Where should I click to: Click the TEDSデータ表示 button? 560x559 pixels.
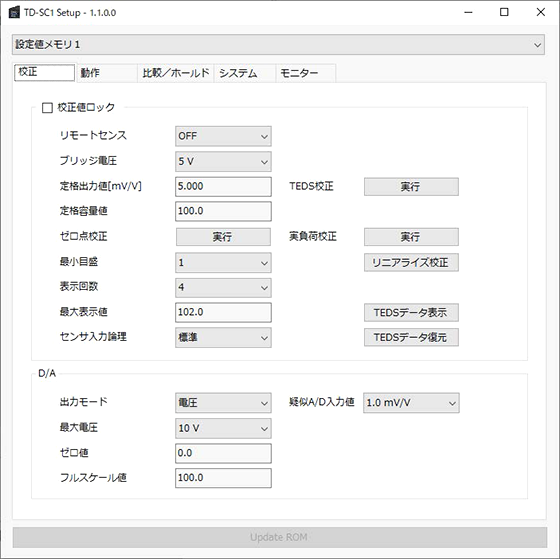[411, 313]
